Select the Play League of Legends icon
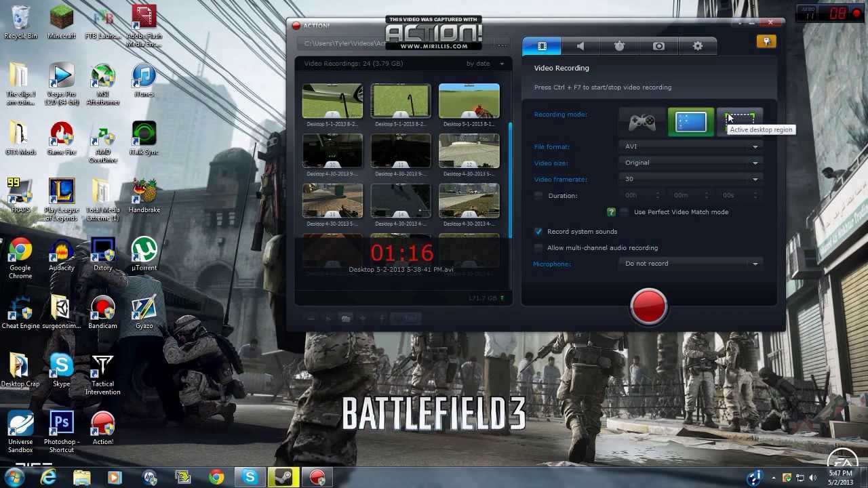The height and width of the screenshot is (488, 868). point(62,201)
